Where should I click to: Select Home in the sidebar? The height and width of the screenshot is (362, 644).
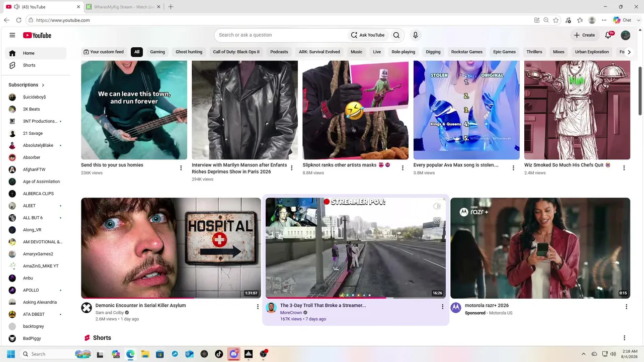click(x=36, y=53)
